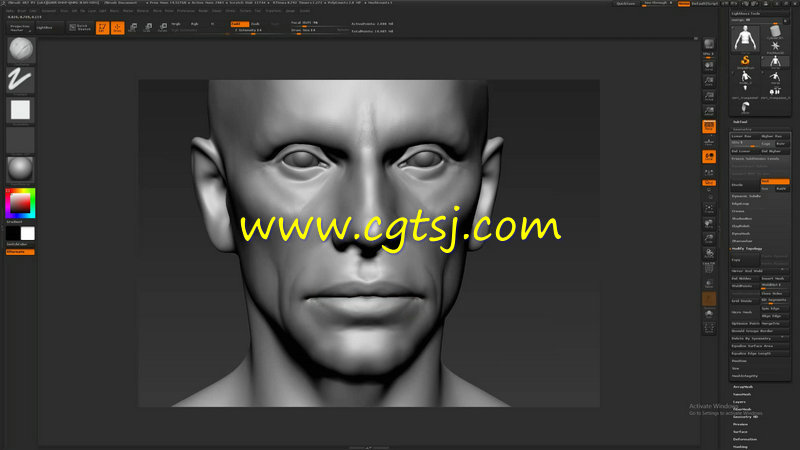Screen dimensions: 800x450
Task: Pick a color in the color picker
Action: click(x=20, y=203)
